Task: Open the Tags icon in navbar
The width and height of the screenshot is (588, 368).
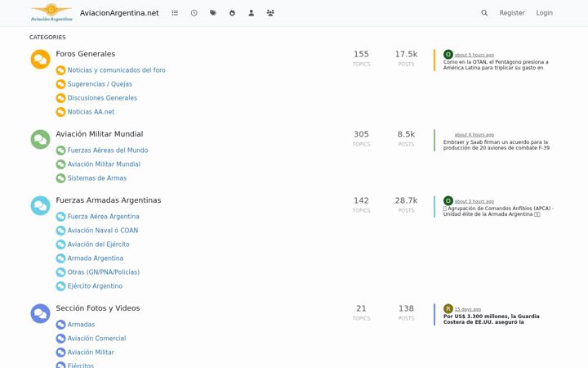Action: (213, 13)
